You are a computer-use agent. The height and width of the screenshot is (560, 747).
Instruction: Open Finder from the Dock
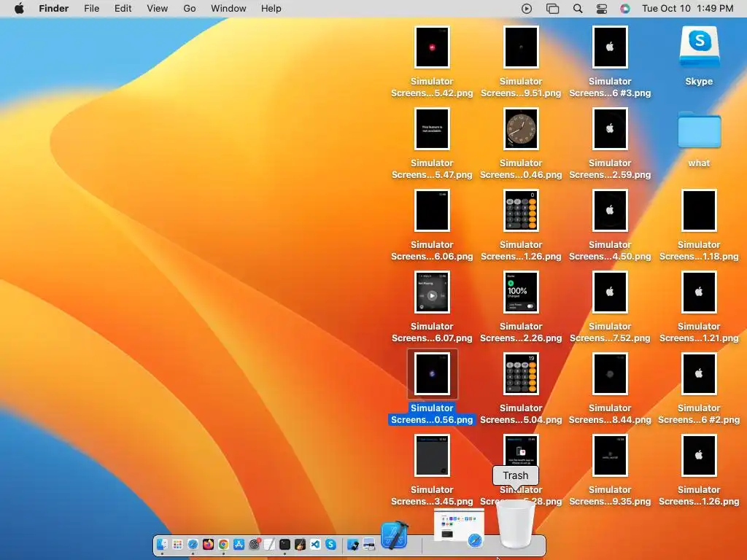(x=162, y=544)
